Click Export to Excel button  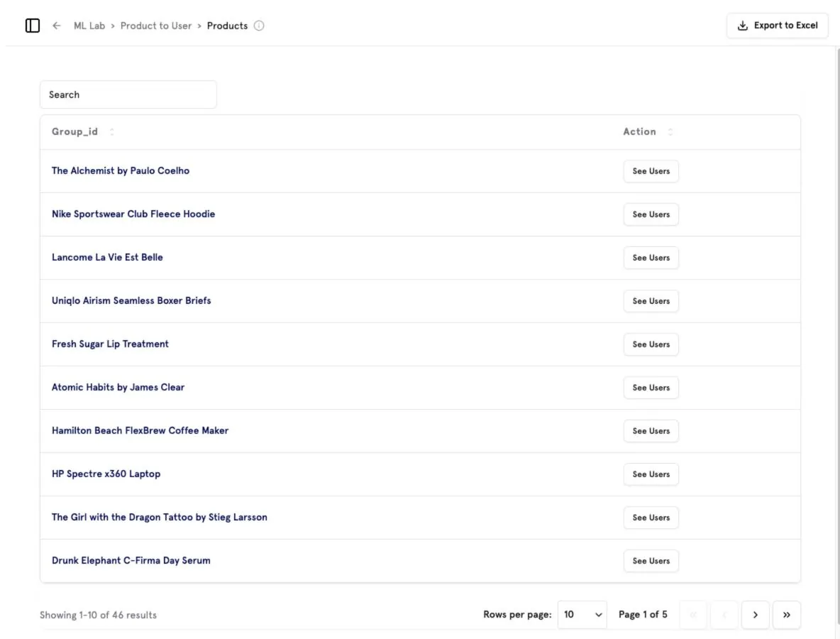pos(778,26)
